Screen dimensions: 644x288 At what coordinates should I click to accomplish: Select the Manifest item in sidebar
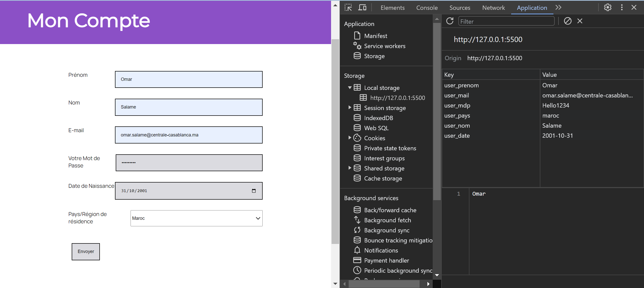click(376, 36)
